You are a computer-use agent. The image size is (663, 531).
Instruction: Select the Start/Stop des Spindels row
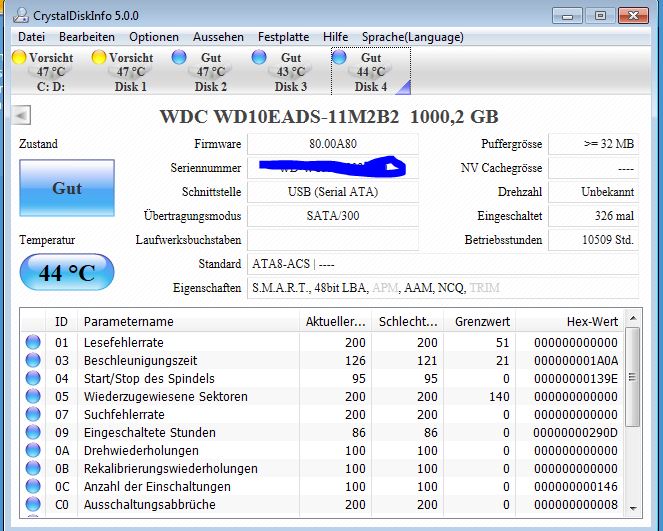(322, 378)
